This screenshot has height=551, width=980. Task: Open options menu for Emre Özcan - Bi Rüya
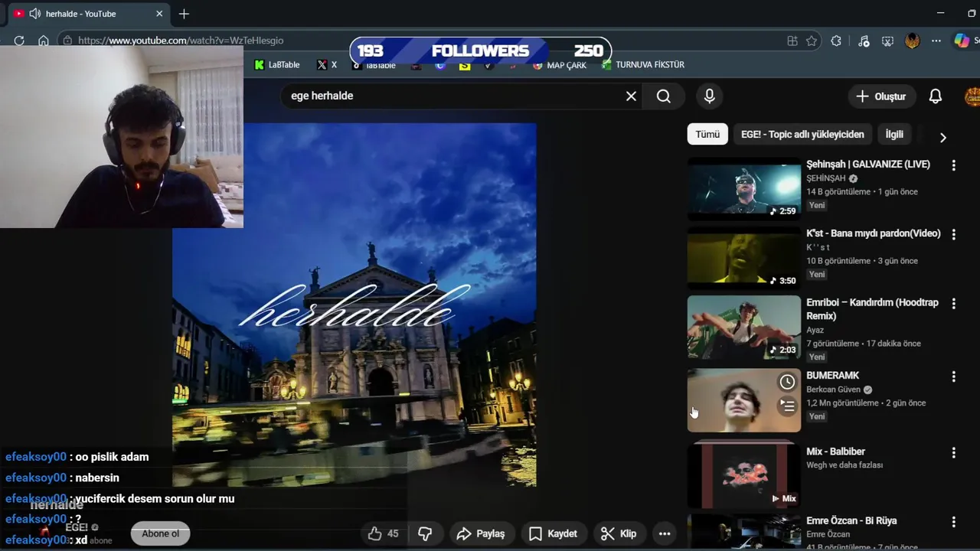click(953, 522)
